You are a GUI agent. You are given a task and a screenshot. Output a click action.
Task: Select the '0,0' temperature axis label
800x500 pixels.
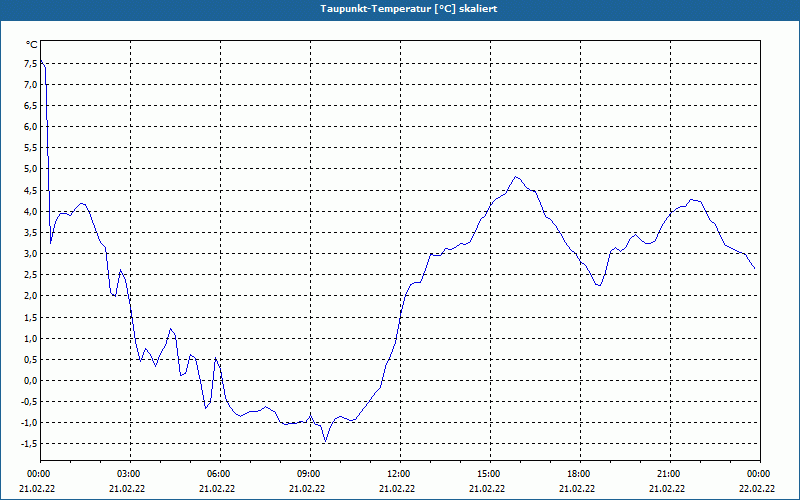coord(31,381)
